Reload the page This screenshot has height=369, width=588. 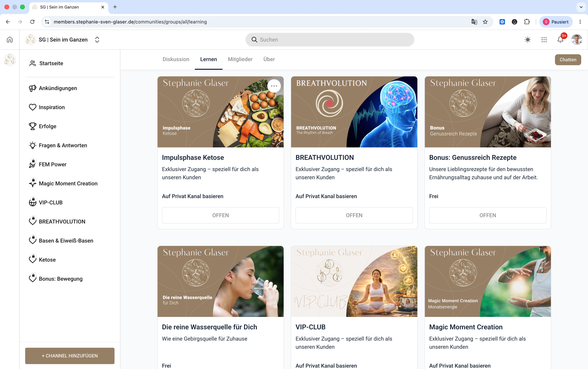[32, 22]
